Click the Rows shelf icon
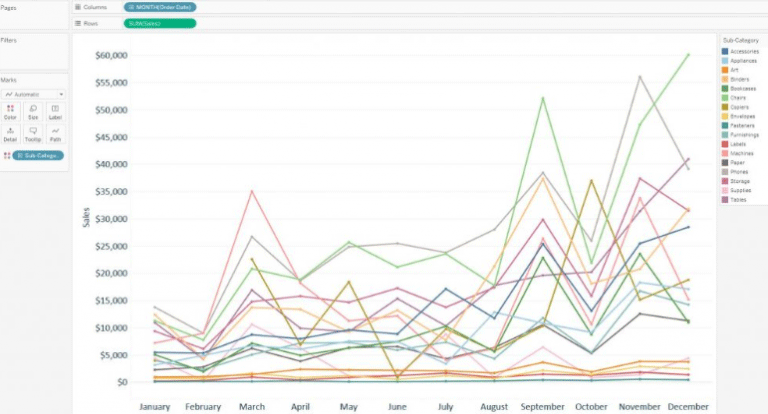 point(78,22)
